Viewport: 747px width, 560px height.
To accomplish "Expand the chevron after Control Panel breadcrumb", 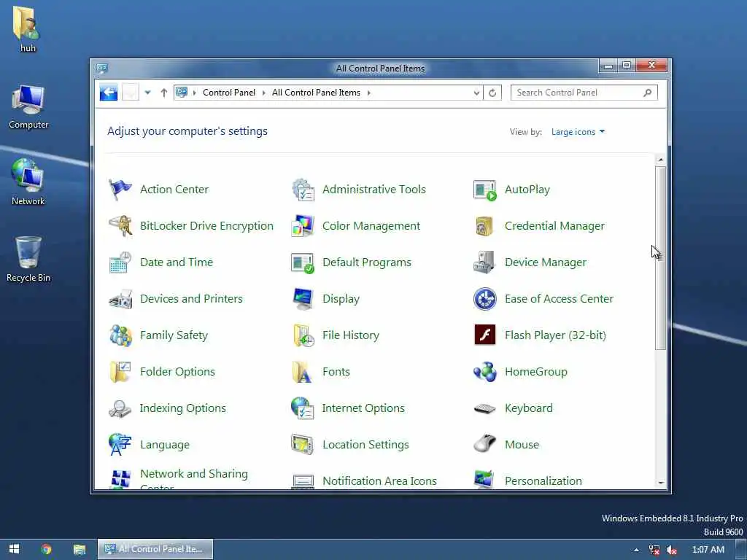I will [264, 93].
